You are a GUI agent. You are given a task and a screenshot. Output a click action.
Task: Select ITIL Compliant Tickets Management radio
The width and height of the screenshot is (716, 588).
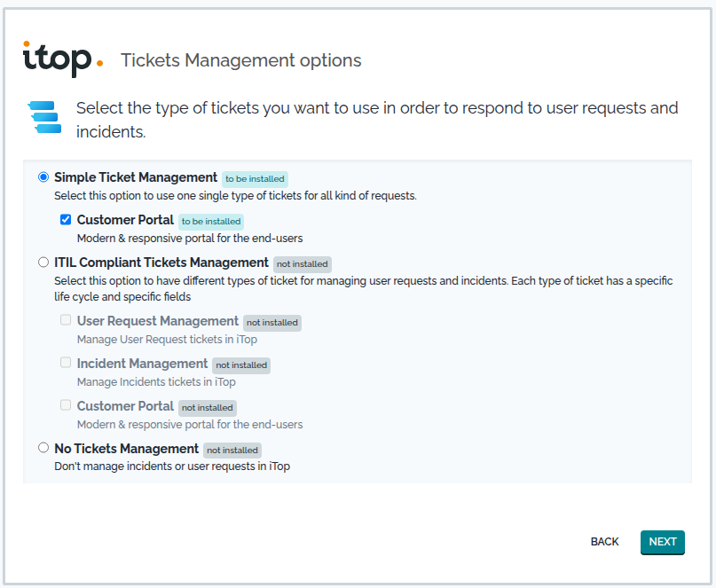coord(43,262)
